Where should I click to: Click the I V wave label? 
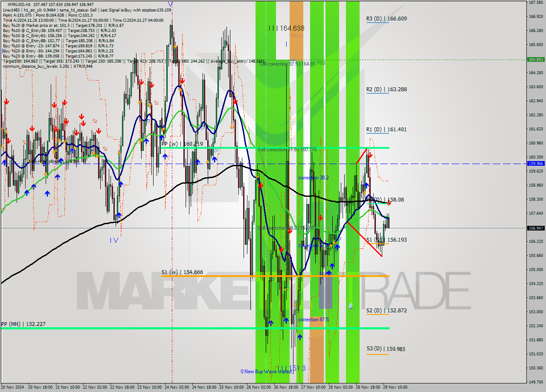(x=114, y=240)
